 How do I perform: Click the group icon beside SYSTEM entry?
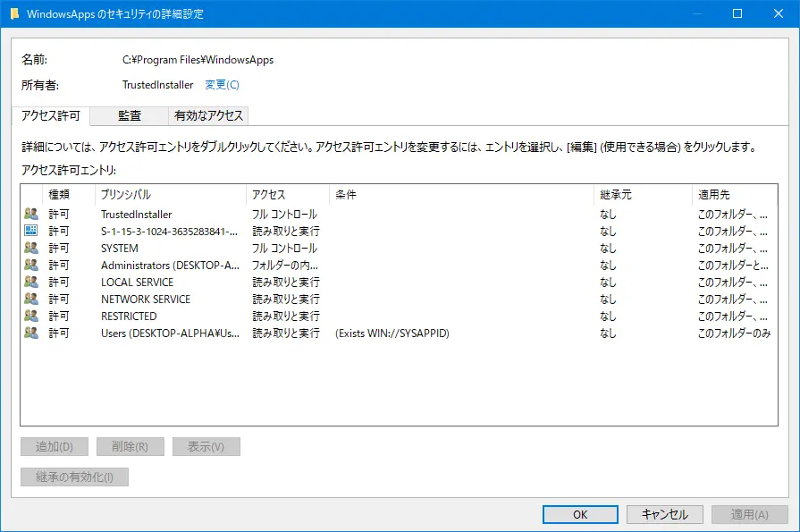coord(31,249)
